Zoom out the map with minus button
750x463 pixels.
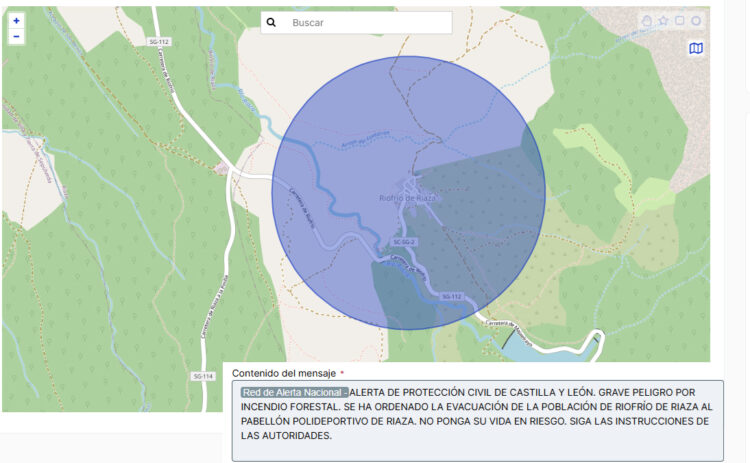tap(16, 36)
